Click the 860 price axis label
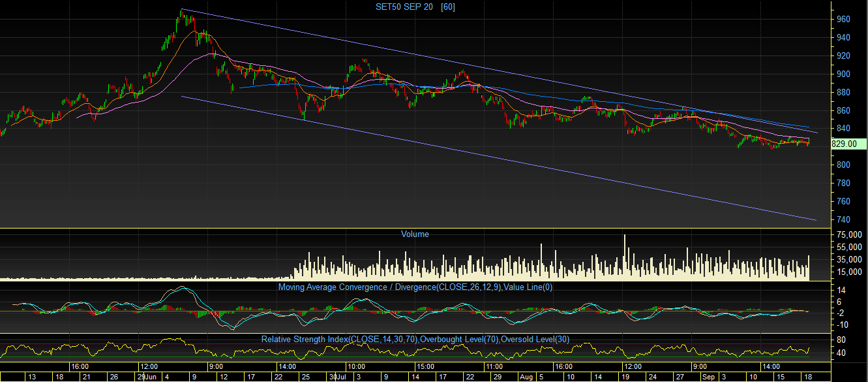Screen dimensions: 868x382 [843, 111]
